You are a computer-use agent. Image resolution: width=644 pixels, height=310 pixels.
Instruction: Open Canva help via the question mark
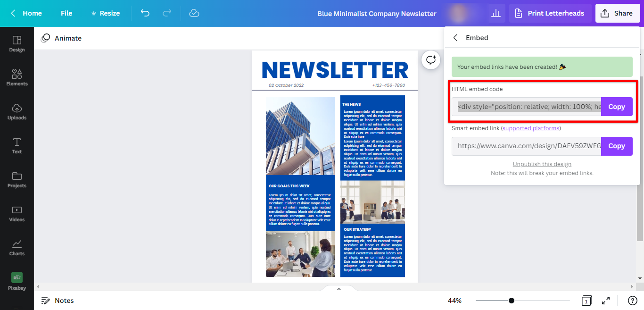point(633,301)
